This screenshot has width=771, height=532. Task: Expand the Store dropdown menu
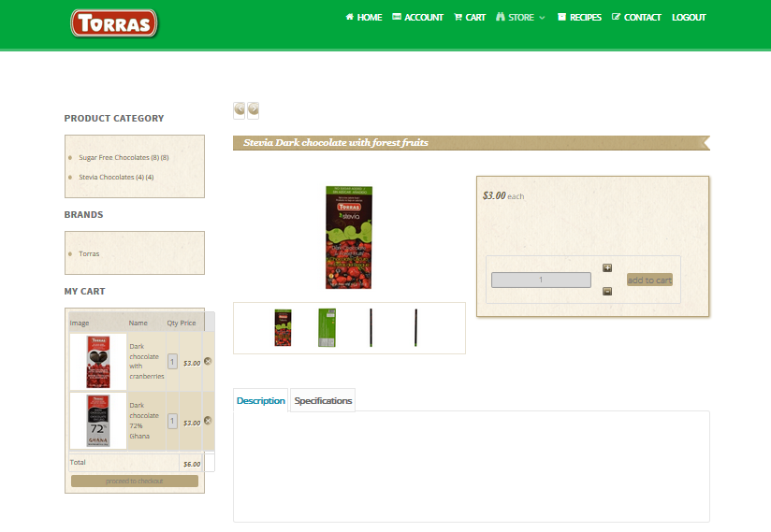pyautogui.click(x=521, y=17)
